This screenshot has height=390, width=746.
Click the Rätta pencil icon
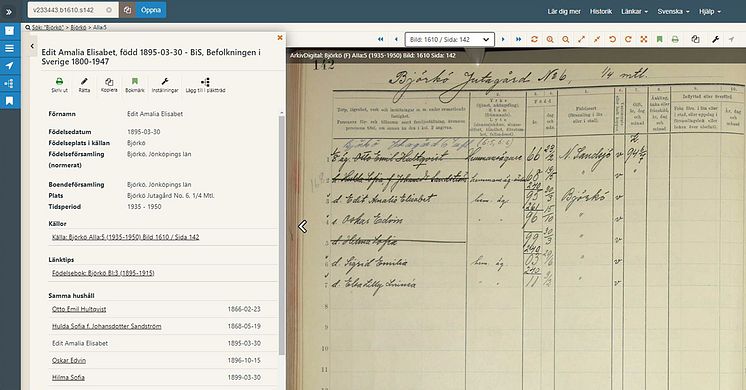[84, 85]
